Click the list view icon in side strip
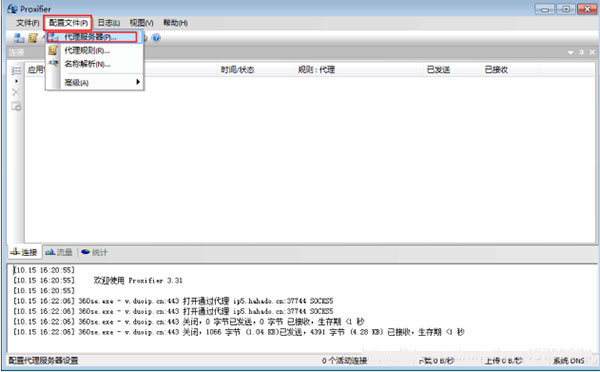 coord(16,70)
